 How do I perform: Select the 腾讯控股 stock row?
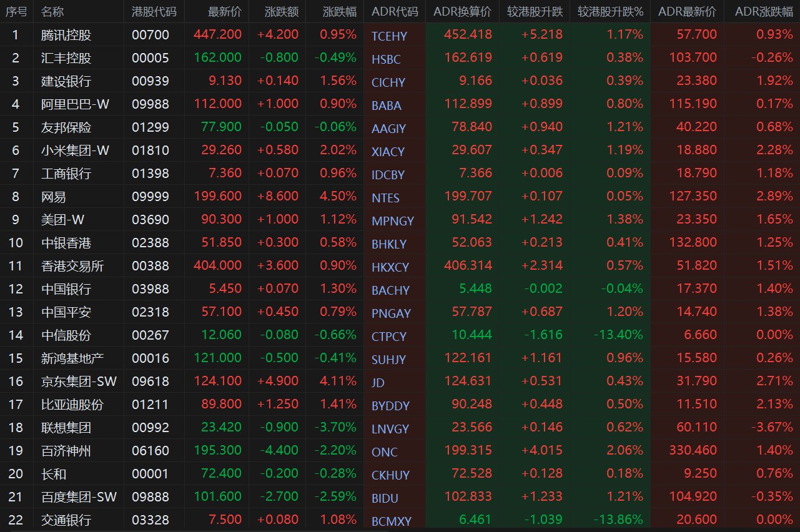coord(400,34)
